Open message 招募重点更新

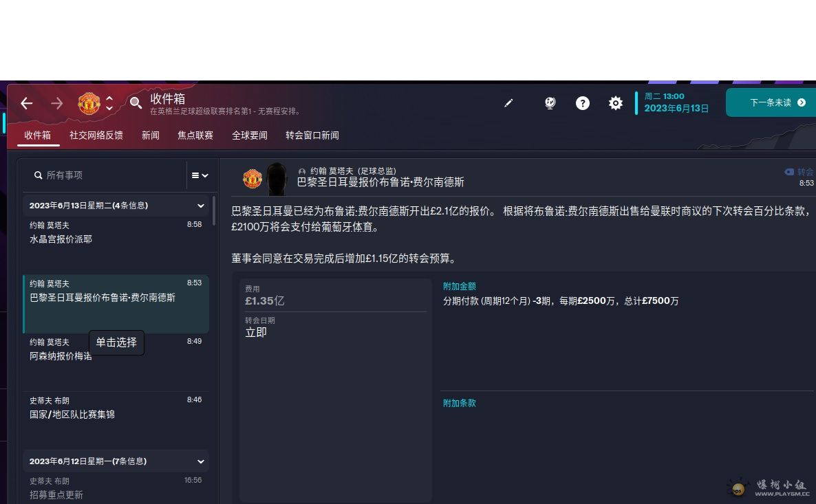point(116,488)
